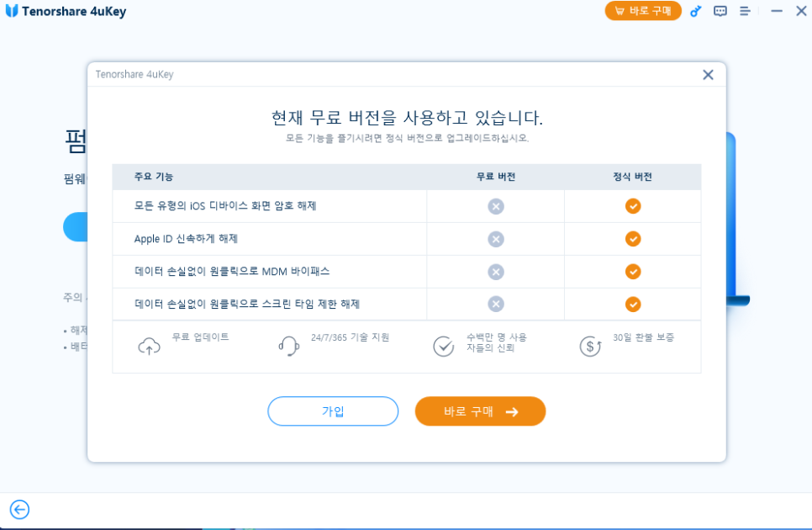Screen dimensions: 812x530
Task: Click subtitle 모든 기능을 즐기시려면 정식 버전으로 업그레이드하십시오.
Action: [407, 138]
